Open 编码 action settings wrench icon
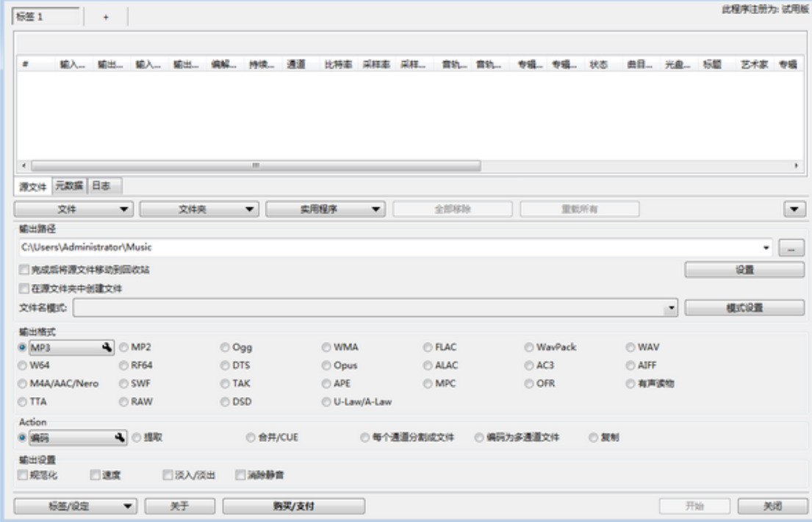Viewport: 812px width, 522px height. click(x=120, y=437)
